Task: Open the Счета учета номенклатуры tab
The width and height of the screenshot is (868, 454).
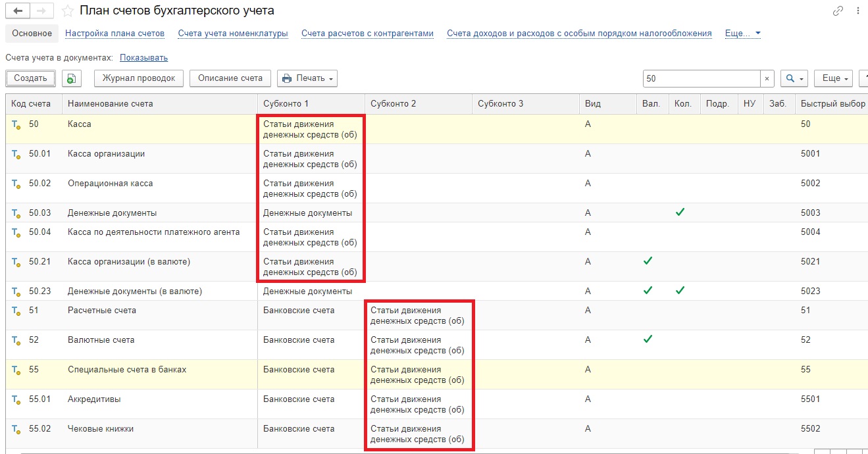Action: coord(233,34)
